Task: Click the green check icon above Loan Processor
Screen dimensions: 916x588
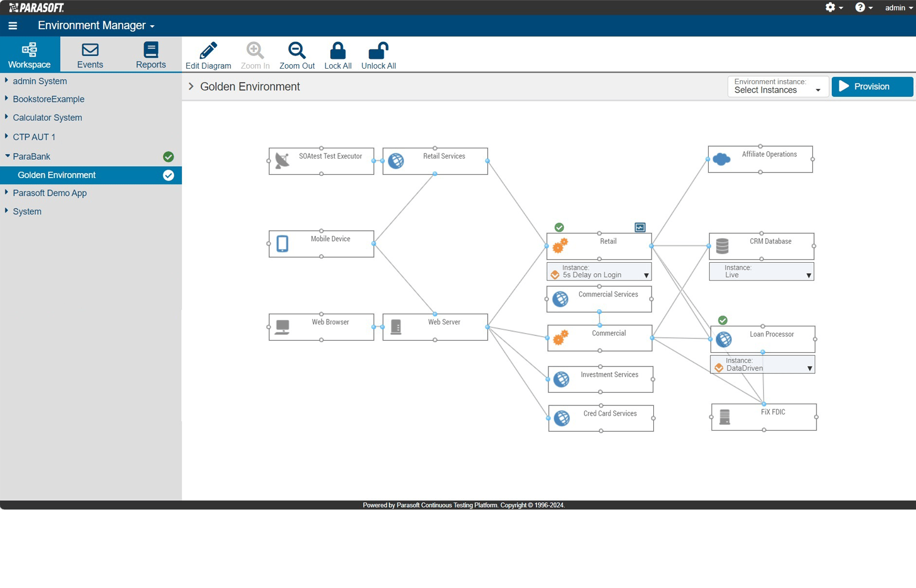Action: coord(722,320)
